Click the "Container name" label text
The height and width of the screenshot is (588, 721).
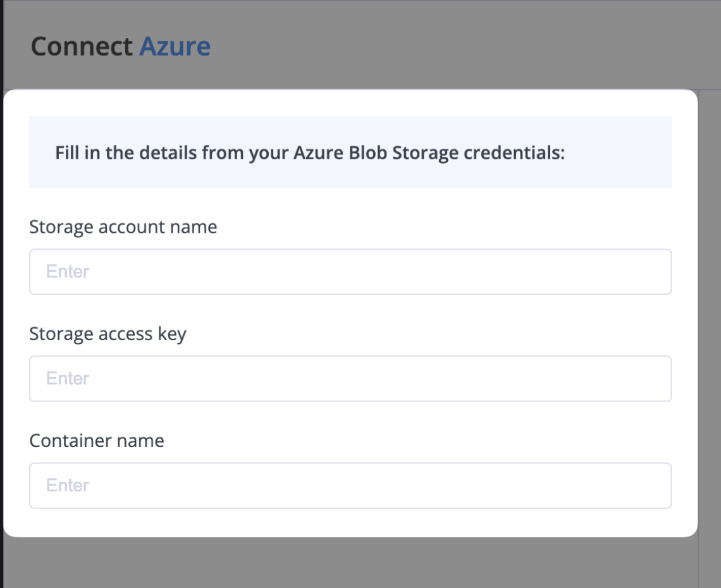pyautogui.click(x=96, y=441)
